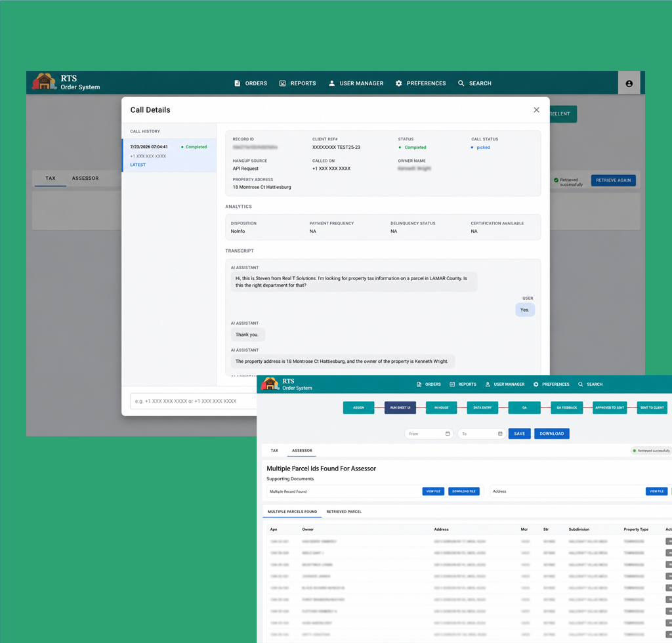Select the Data Entry workflow step
This screenshot has height=643, width=672.
click(482, 407)
